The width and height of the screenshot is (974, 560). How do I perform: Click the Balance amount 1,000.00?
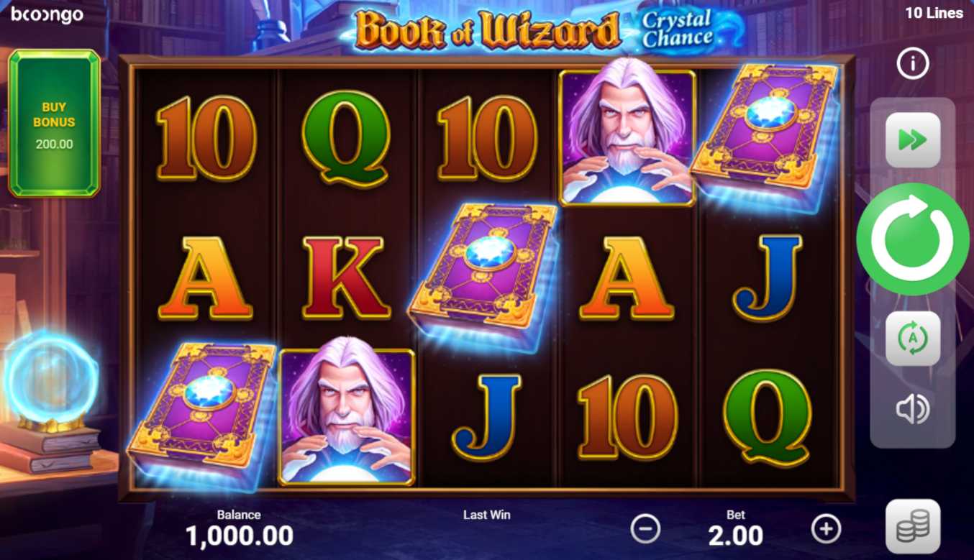pyautogui.click(x=240, y=536)
